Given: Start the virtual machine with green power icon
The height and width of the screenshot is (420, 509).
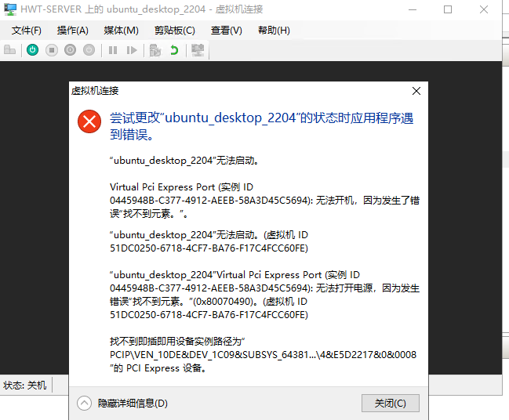Looking at the screenshot, I should point(32,50).
